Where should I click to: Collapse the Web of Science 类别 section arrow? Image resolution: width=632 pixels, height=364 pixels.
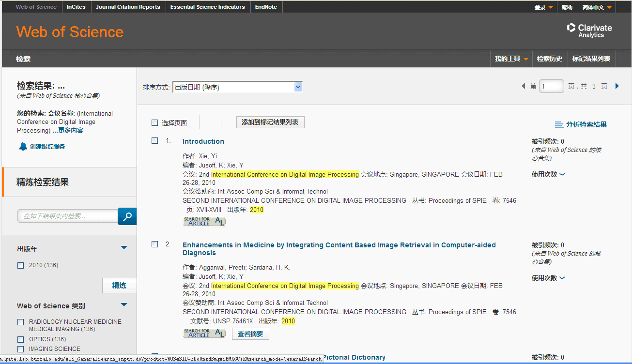(x=124, y=305)
